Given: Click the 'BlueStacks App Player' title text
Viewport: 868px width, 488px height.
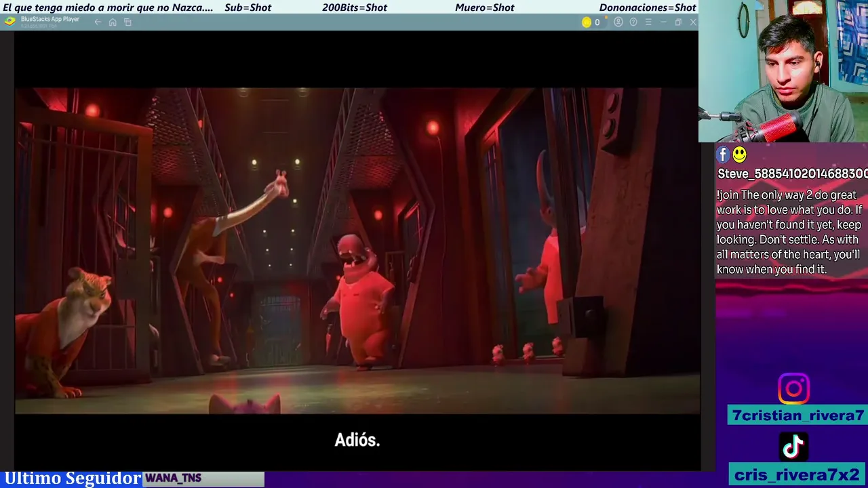Looking at the screenshot, I should point(50,20).
